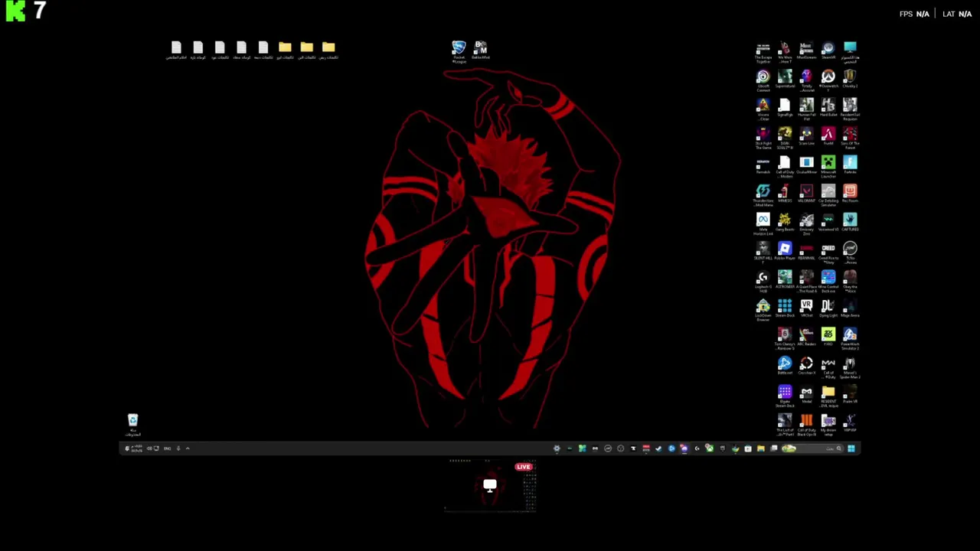This screenshot has width=980, height=551.
Task: Select Stick Fight The Game icon
Action: (763, 138)
